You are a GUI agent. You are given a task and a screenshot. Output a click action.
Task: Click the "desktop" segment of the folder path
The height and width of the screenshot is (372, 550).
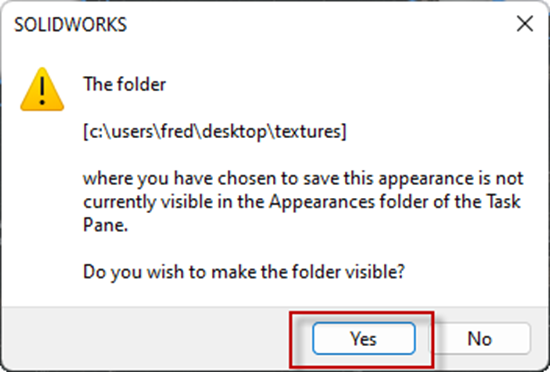pyautogui.click(x=234, y=132)
